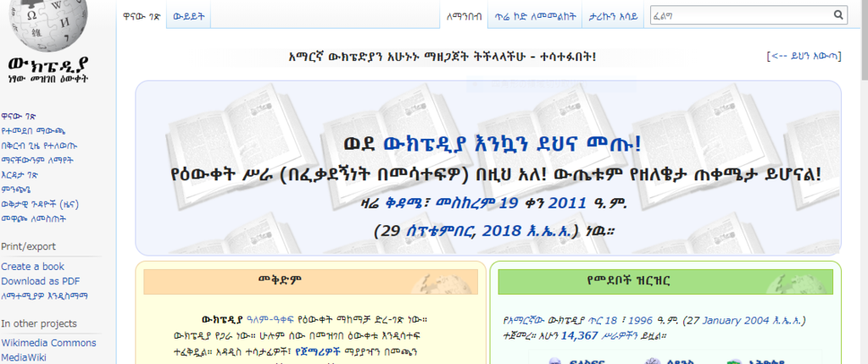Open the 14,367 article count link

(580, 336)
